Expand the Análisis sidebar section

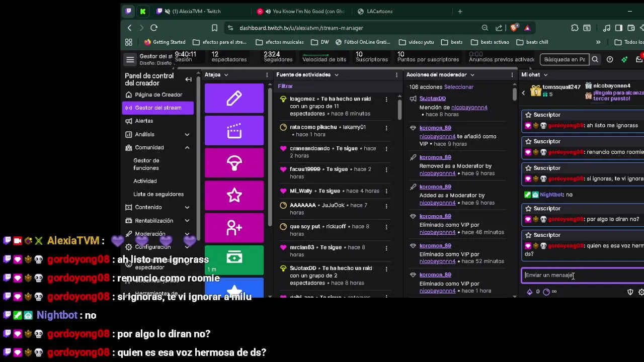click(x=187, y=134)
